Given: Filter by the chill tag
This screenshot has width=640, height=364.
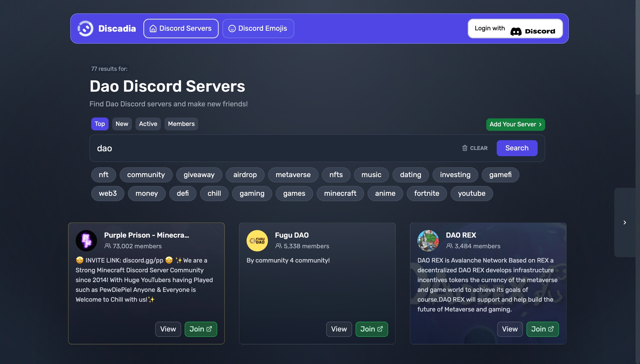Looking at the screenshot, I should click(x=214, y=194).
